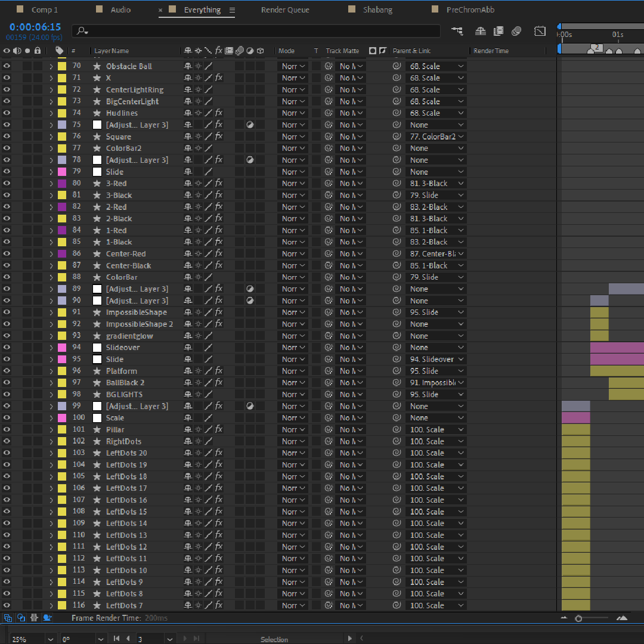Switch to the Audio tab

coord(120,10)
